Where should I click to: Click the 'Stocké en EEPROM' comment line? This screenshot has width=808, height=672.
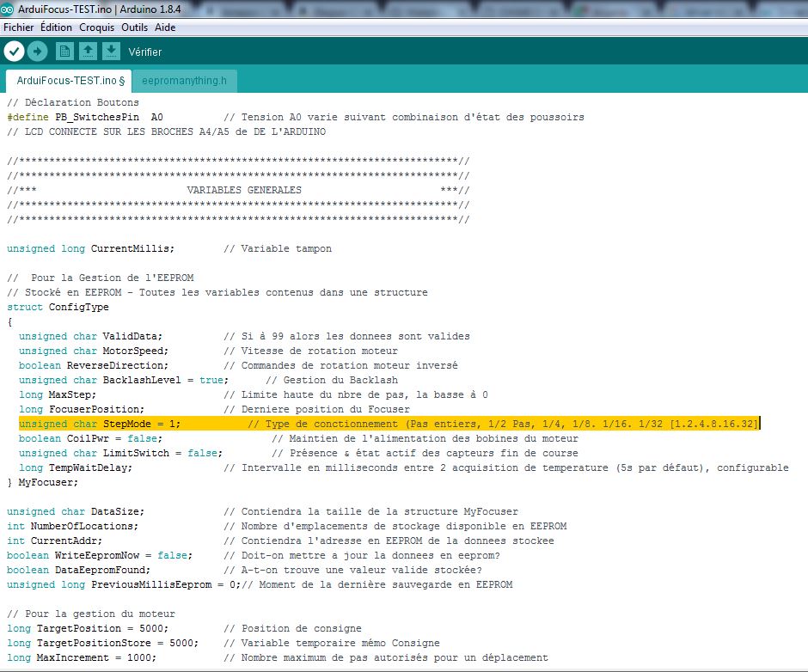(x=217, y=292)
